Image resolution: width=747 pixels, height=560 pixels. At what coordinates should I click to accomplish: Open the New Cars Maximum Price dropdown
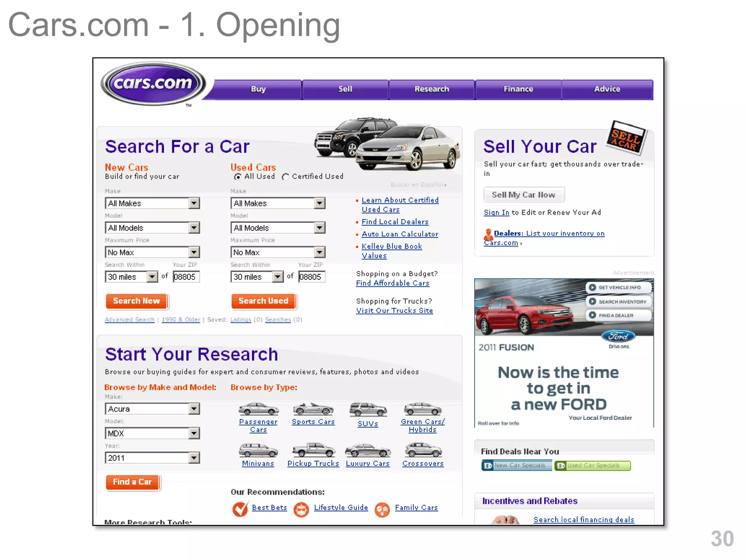coord(152,252)
